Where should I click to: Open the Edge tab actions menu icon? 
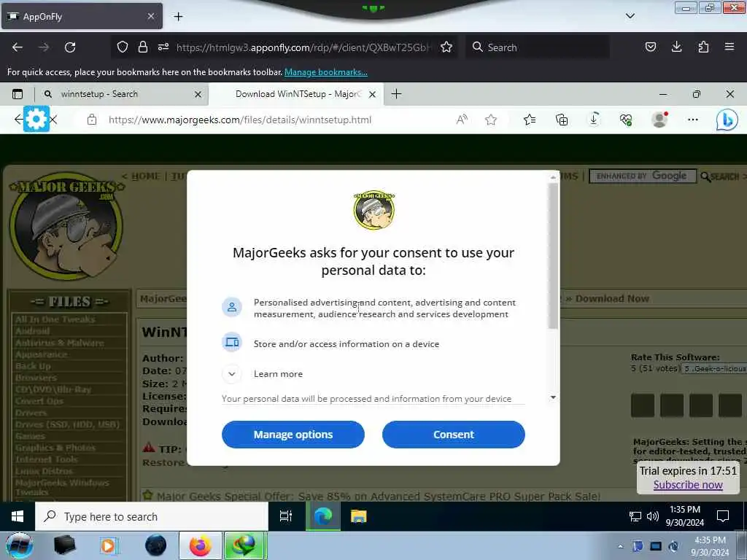[18, 94]
